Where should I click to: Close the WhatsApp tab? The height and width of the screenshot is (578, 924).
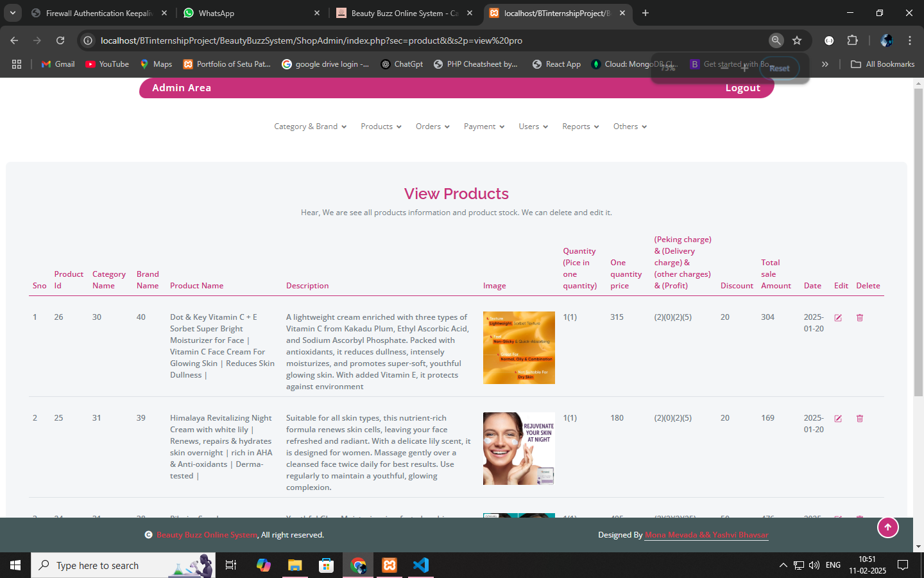click(317, 13)
